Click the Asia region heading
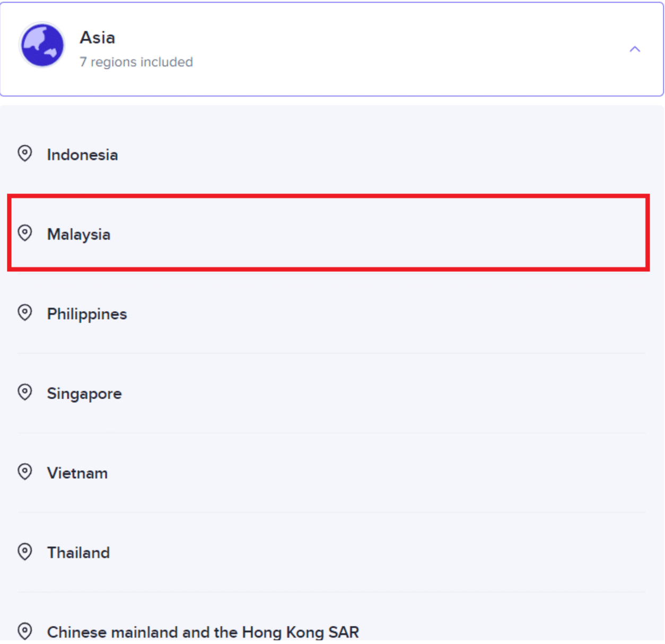The image size is (665, 644). [97, 38]
